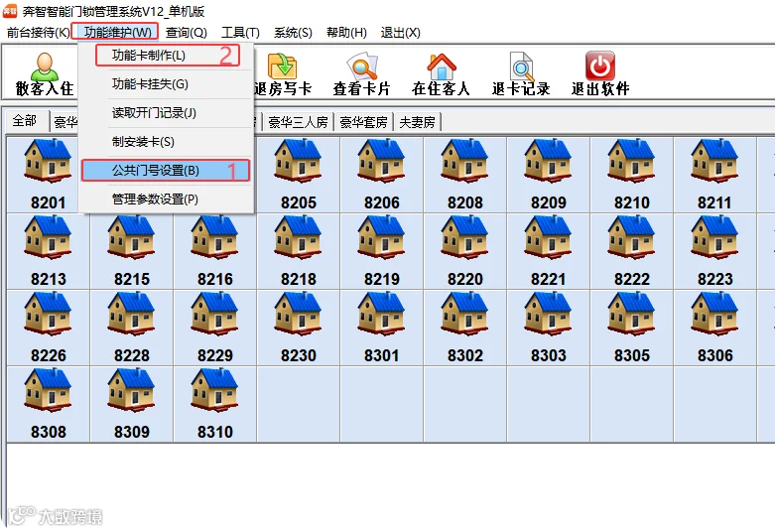775x532 pixels.
Task: Select room 8302 house icon
Action: coord(465,314)
